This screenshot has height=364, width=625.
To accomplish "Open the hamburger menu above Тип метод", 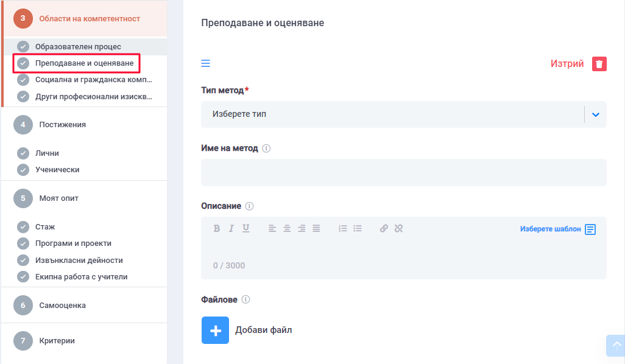I will coord(206,63).
